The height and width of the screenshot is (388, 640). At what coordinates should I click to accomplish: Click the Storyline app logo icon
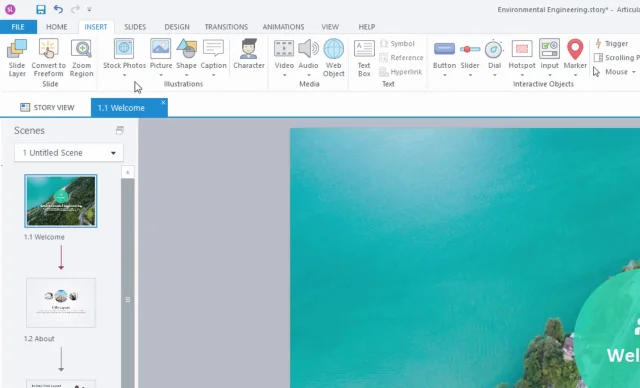click(x=11, y=9)
